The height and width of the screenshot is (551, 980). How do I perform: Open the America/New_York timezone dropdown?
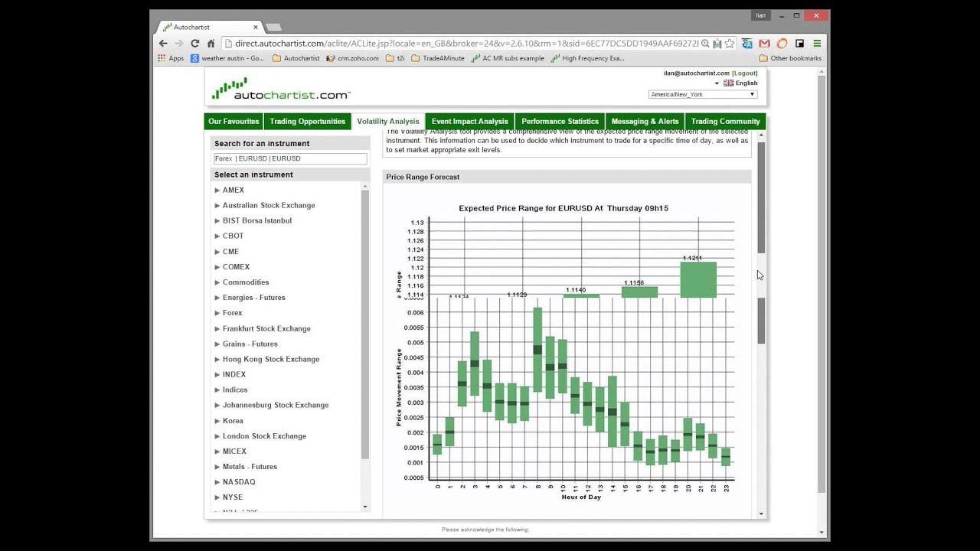click(703, 95)
